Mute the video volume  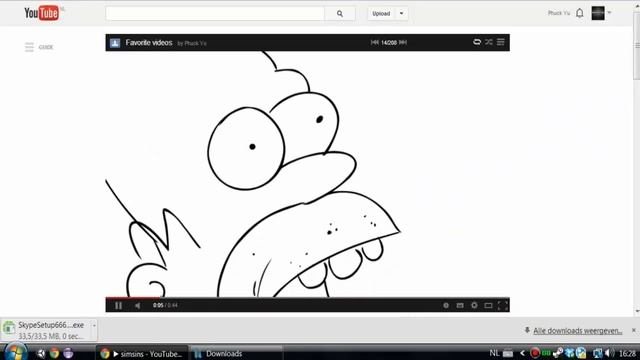138,305
